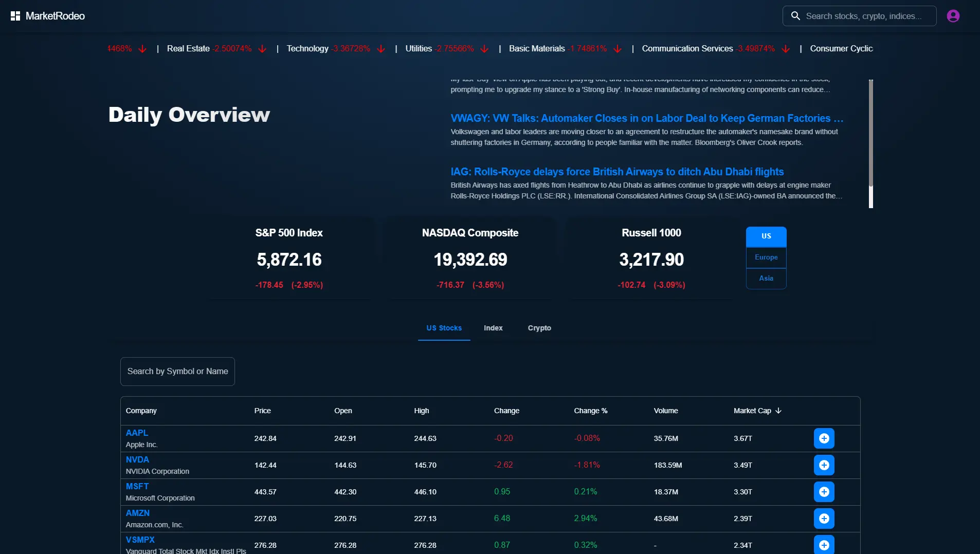Image resolution: width=980 pixels, height=554 pixels.
Task: Click the down arrow next to Communication Services
Action: [x=786, y=49]
